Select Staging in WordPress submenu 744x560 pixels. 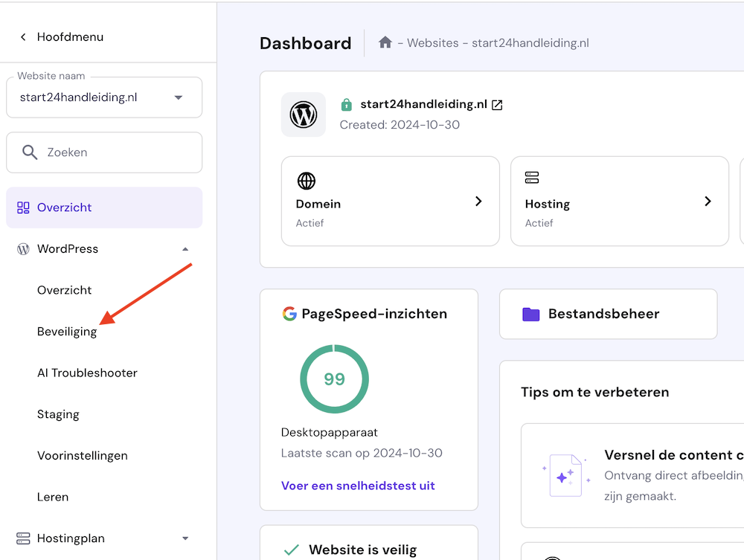(x=58, y=414)
